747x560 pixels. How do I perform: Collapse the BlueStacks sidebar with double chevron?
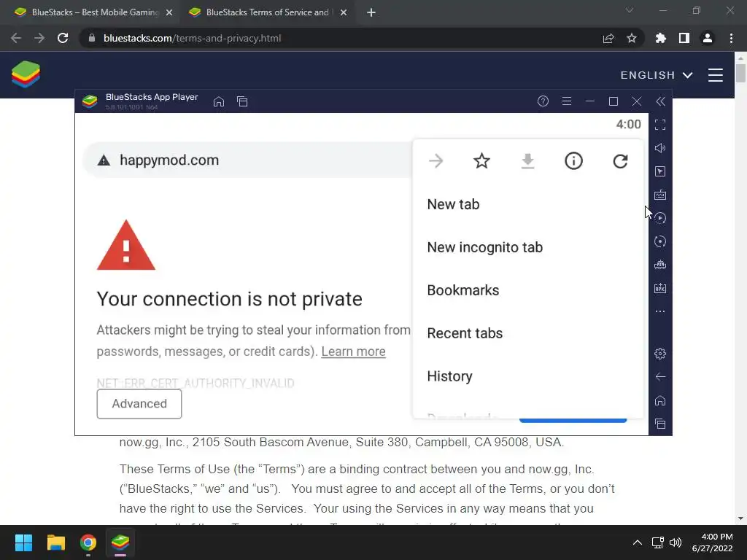(x=660, y=101)
